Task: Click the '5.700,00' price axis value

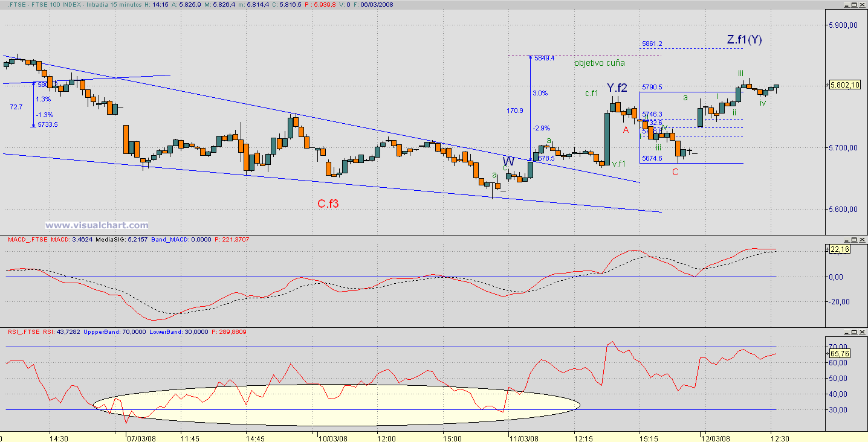Action: tap(844, 147)
